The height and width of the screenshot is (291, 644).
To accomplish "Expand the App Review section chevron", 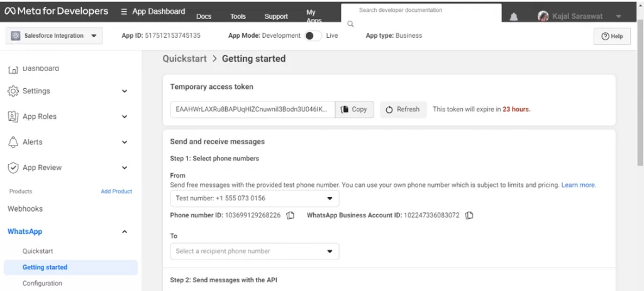I will click(125, 168).
